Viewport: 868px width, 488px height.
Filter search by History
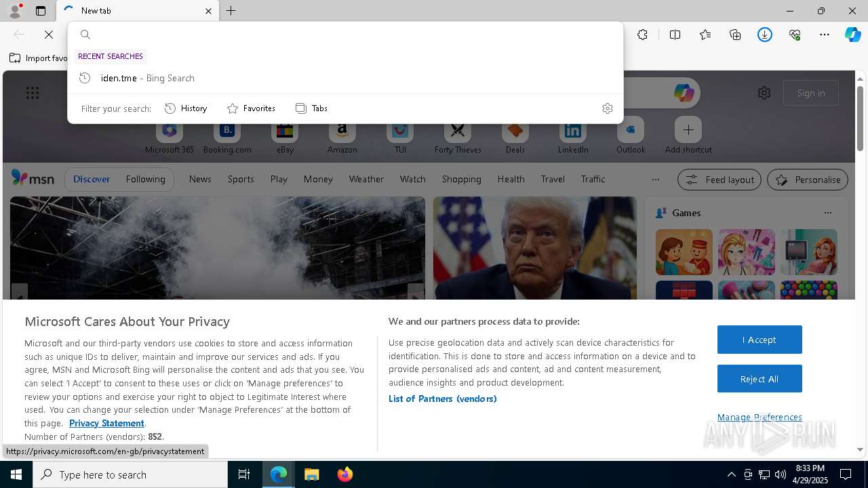186,108
